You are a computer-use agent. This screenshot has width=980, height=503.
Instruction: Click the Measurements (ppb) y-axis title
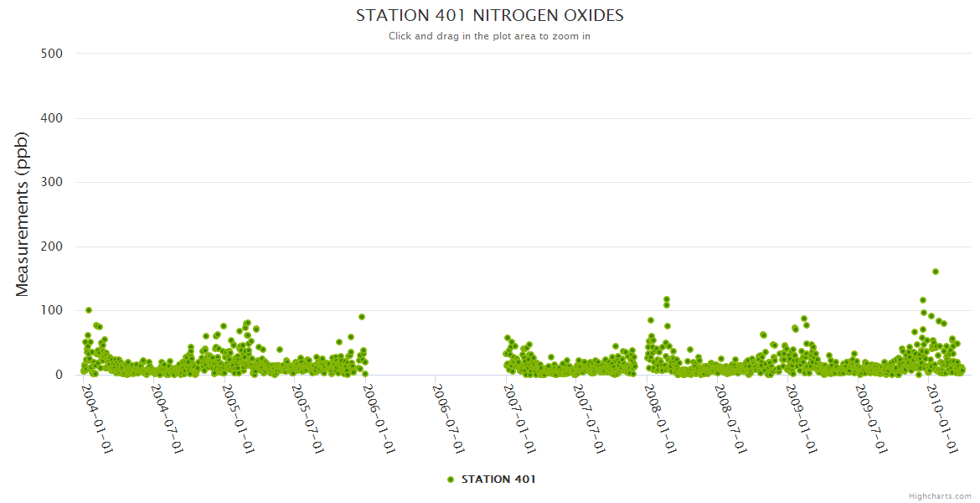[x=23, y=215]
